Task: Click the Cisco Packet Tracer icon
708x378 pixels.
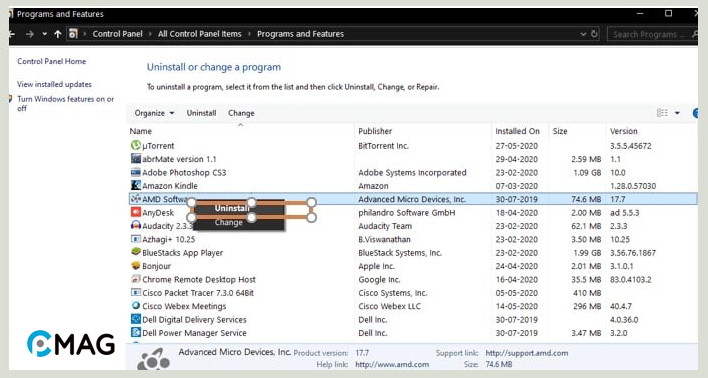Action: pos(135,292)
